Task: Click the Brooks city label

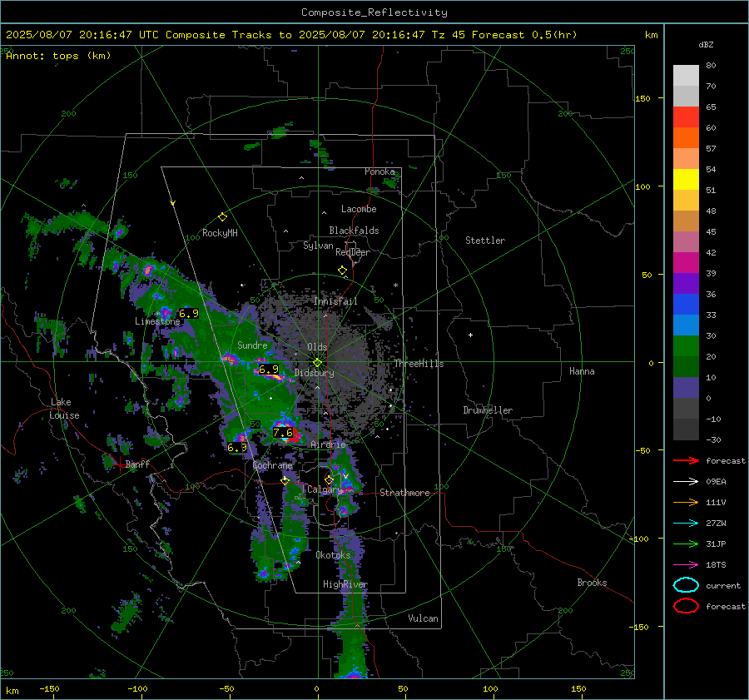Action: tap(592, 583)
